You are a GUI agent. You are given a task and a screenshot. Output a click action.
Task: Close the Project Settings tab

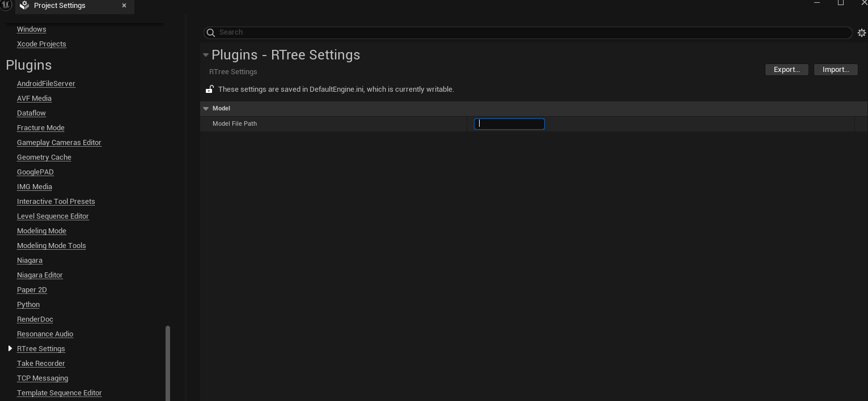124,6
